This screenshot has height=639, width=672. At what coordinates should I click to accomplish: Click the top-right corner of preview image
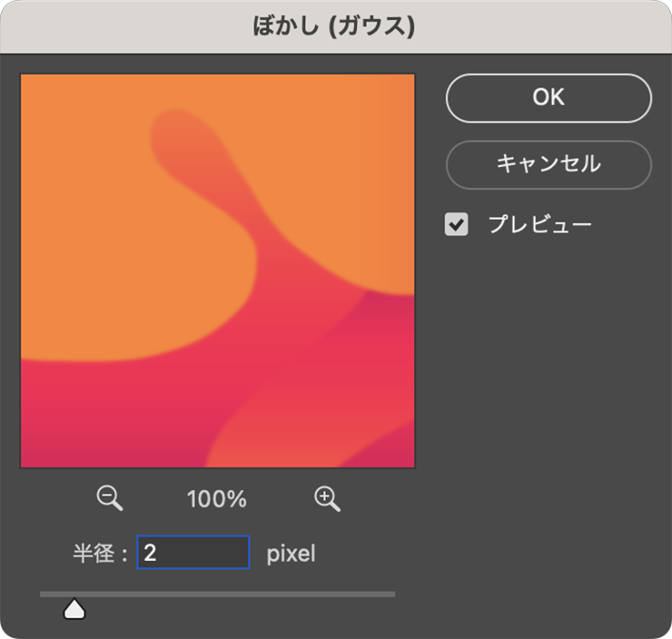[409, 80]
